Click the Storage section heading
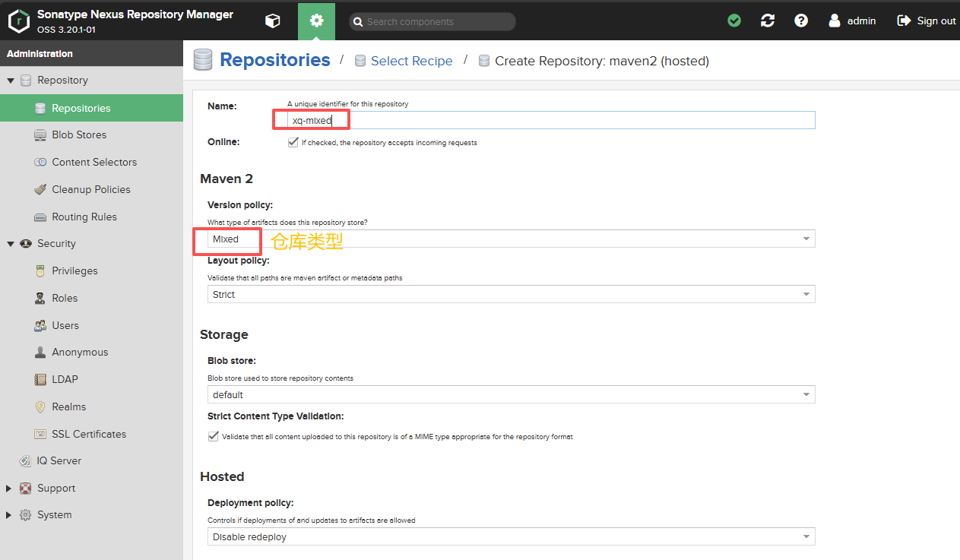 224,334
